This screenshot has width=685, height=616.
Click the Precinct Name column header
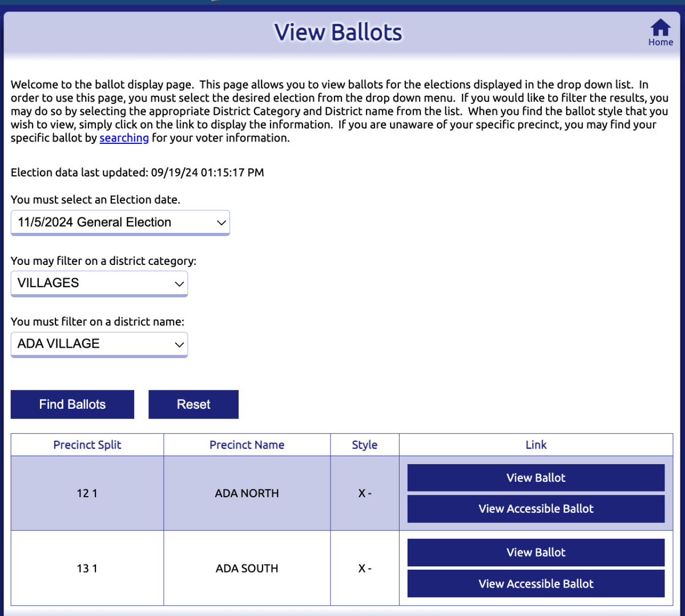pos(247,445)
